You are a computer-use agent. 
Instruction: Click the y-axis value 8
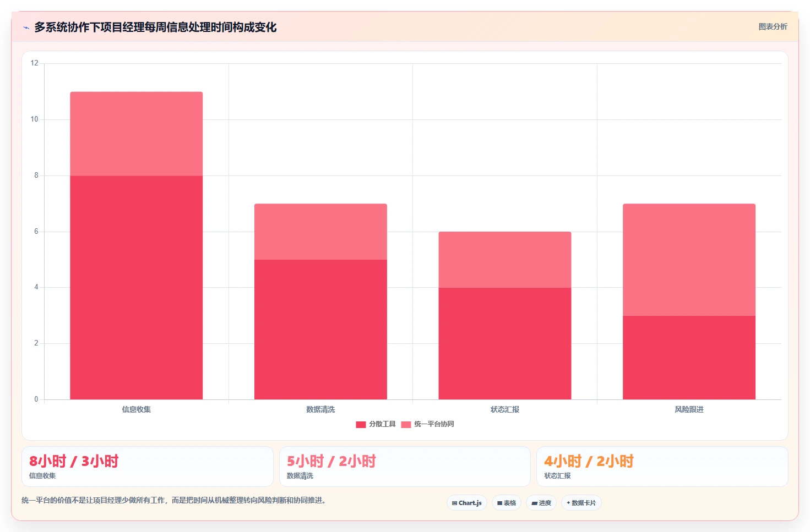point(36,175)
